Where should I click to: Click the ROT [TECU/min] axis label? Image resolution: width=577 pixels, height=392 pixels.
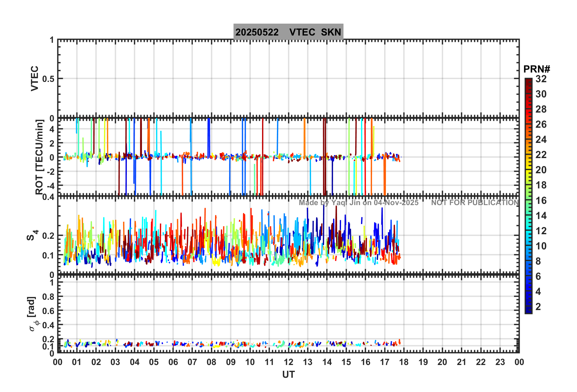click(x=39, y=157)
